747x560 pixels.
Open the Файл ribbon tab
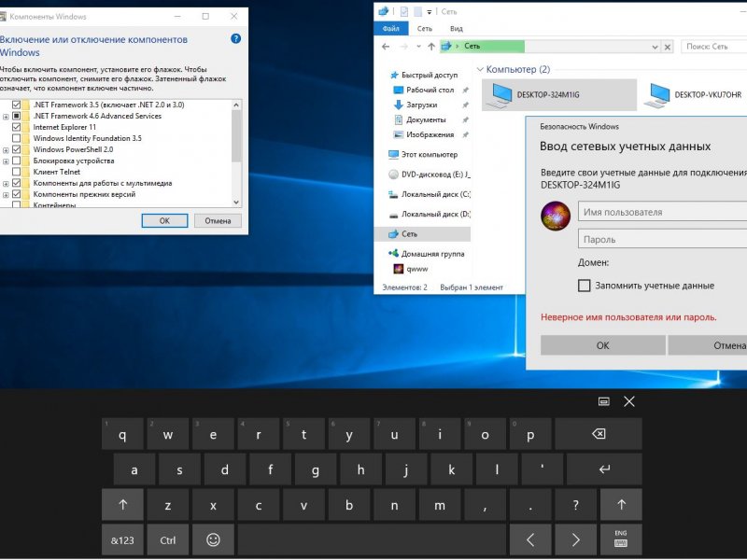pyautogui.click(x=390, y=29)
